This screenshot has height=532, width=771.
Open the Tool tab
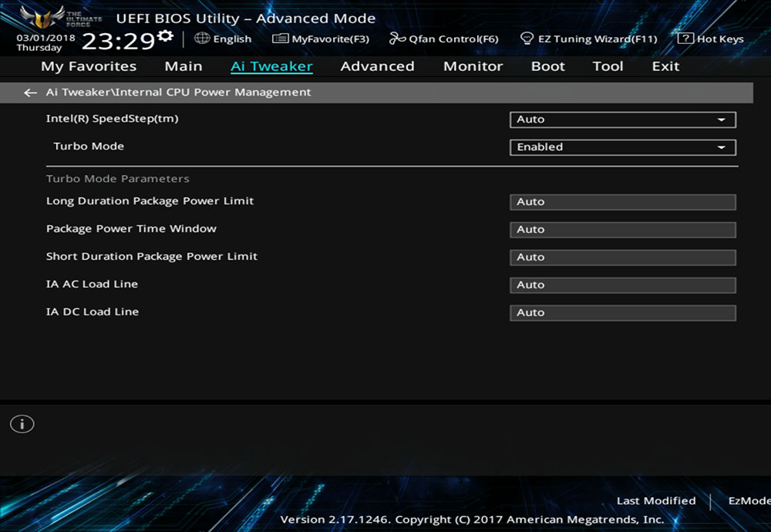click(608, 66)
